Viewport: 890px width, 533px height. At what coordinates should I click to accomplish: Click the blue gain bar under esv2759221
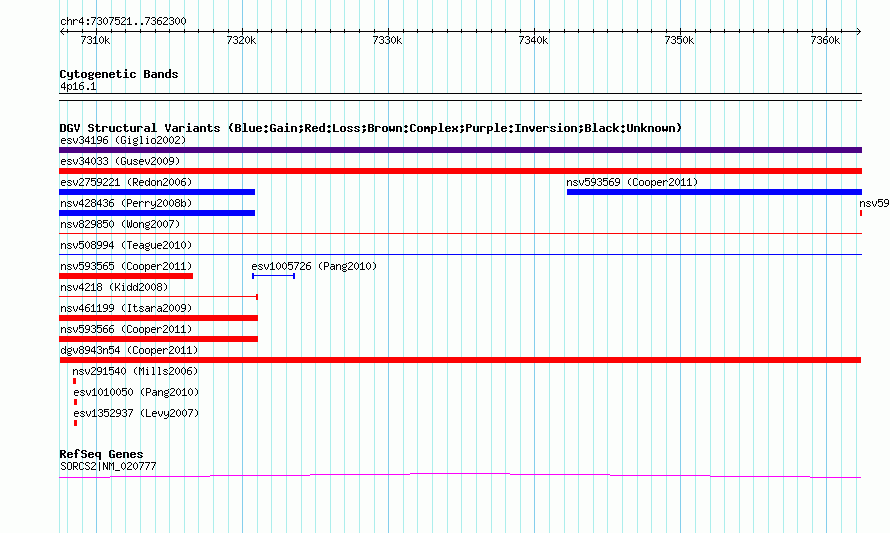(x=157, y=192)
